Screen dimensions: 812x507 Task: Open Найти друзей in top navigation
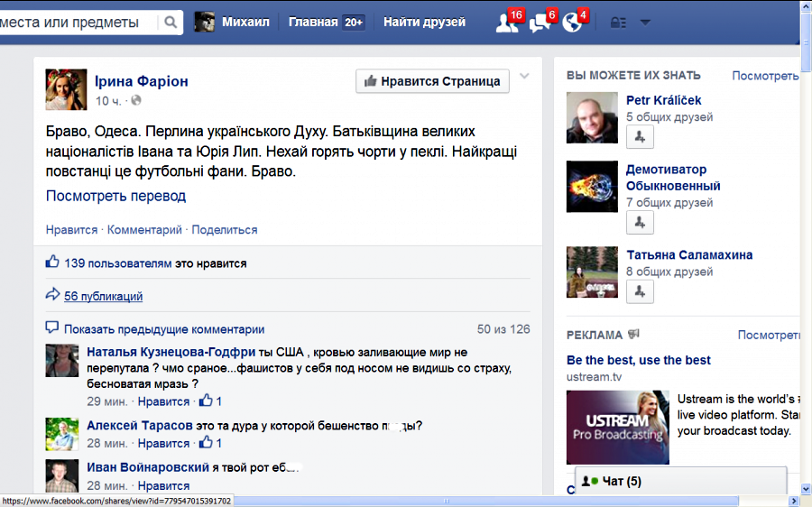(x=424, y=23)
